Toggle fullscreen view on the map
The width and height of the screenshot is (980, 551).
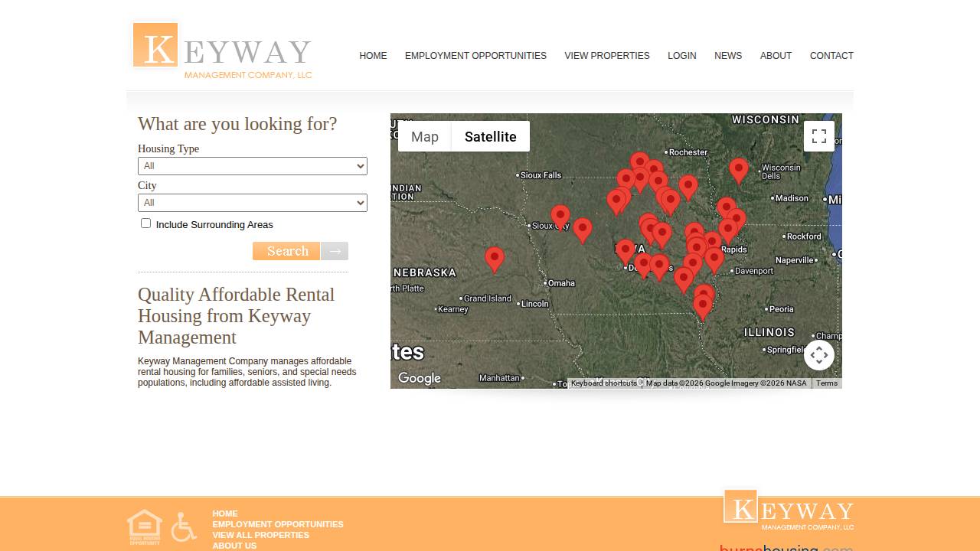[x=818, y=136]
